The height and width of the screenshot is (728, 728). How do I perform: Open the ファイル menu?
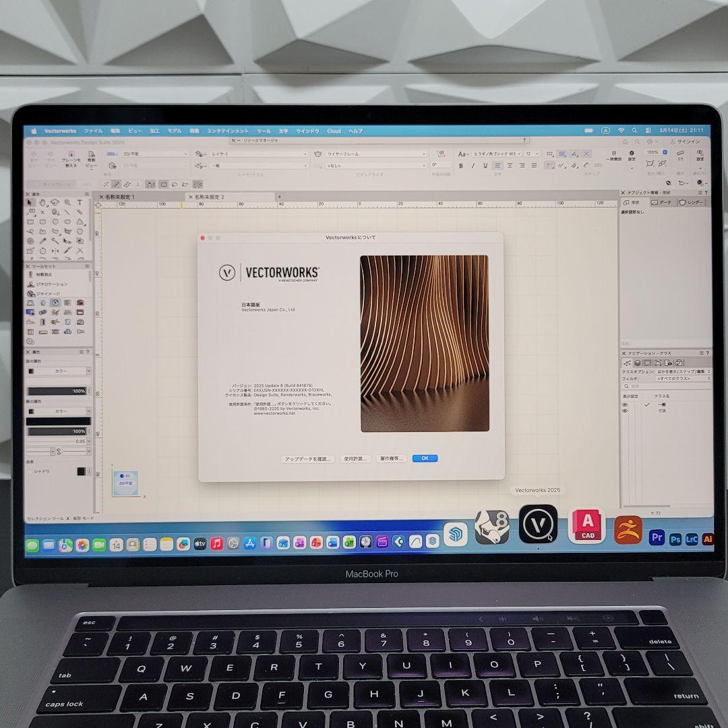click(x=93, y=131)
